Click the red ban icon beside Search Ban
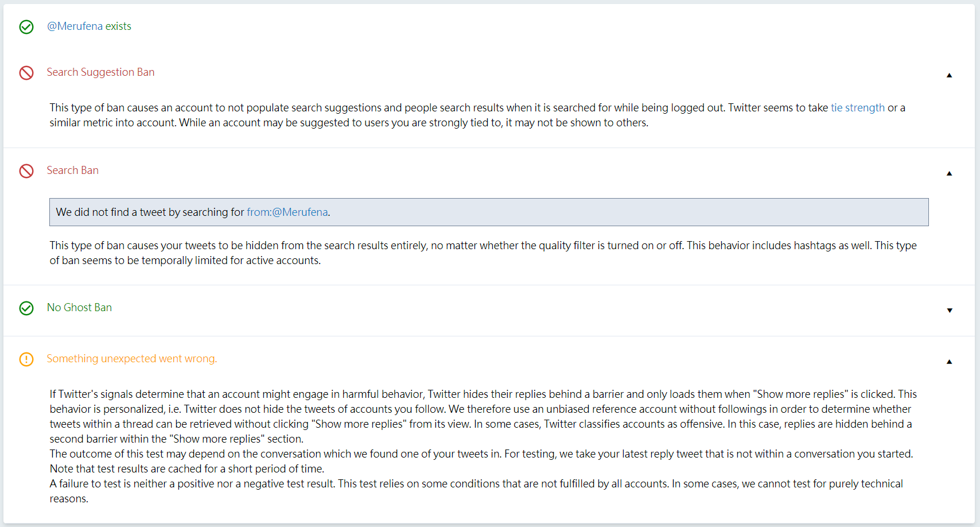 26,171
